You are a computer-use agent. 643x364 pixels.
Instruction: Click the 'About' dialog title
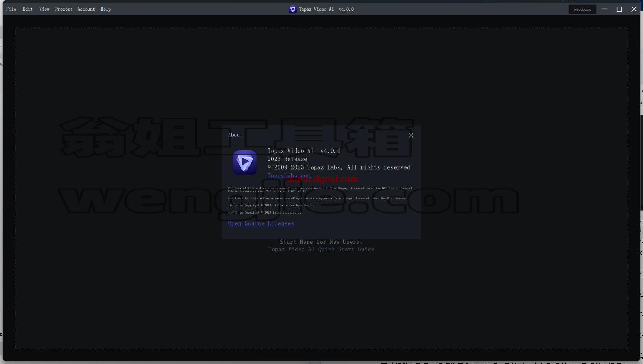coord(235,135)
